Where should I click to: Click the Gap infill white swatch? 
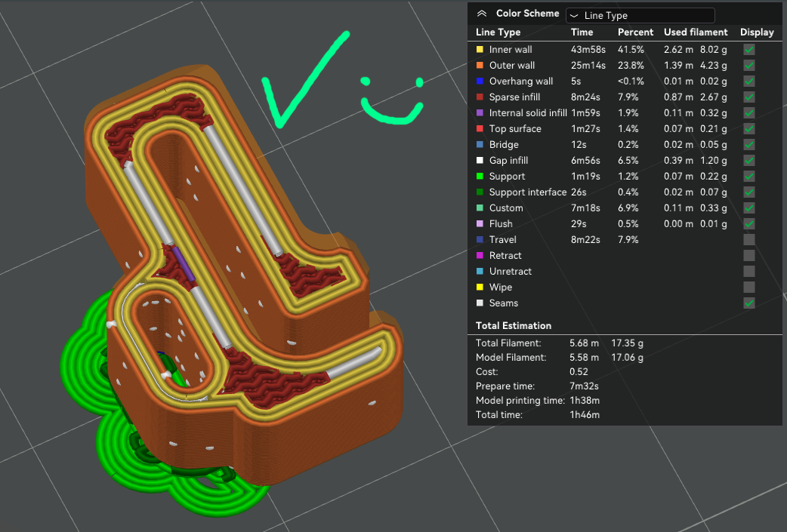480,161
